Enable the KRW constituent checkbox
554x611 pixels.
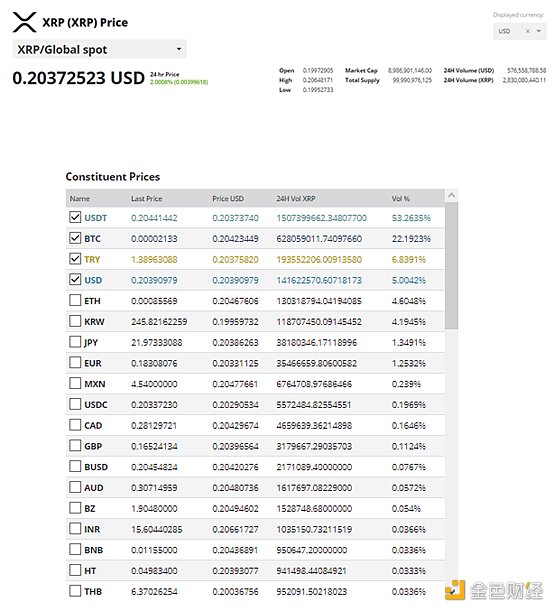(75, 321)
